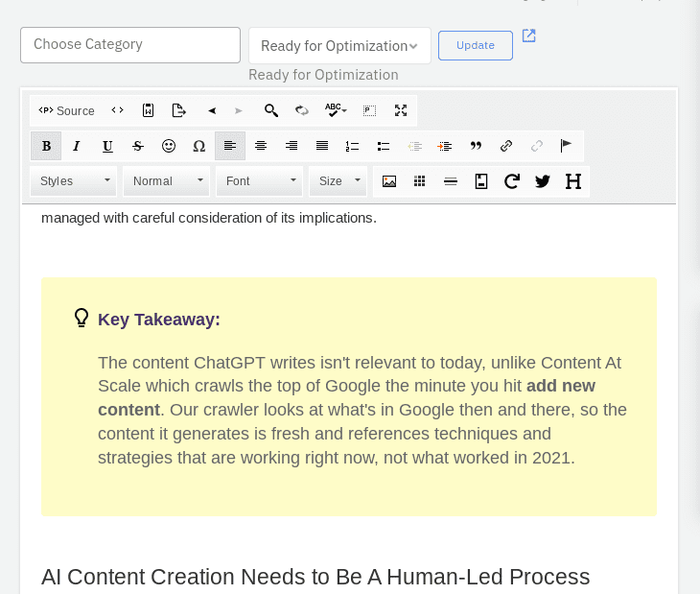
Task: Switch editor to Source view
Action: pos(66,110)
